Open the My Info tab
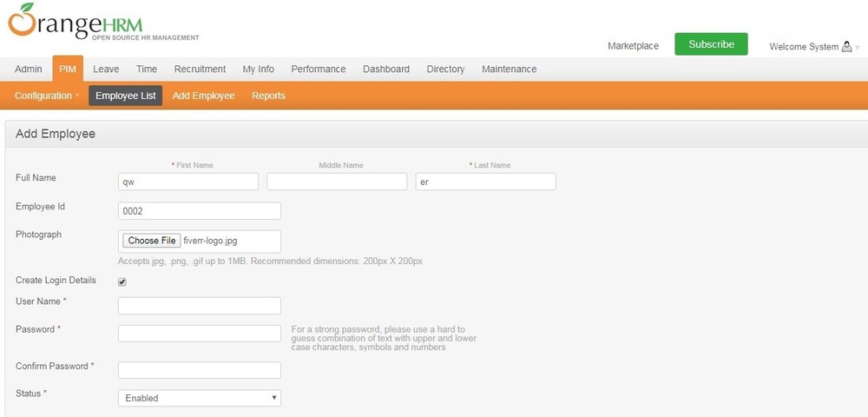Viewport: 868px width, 417px height. 259,69
